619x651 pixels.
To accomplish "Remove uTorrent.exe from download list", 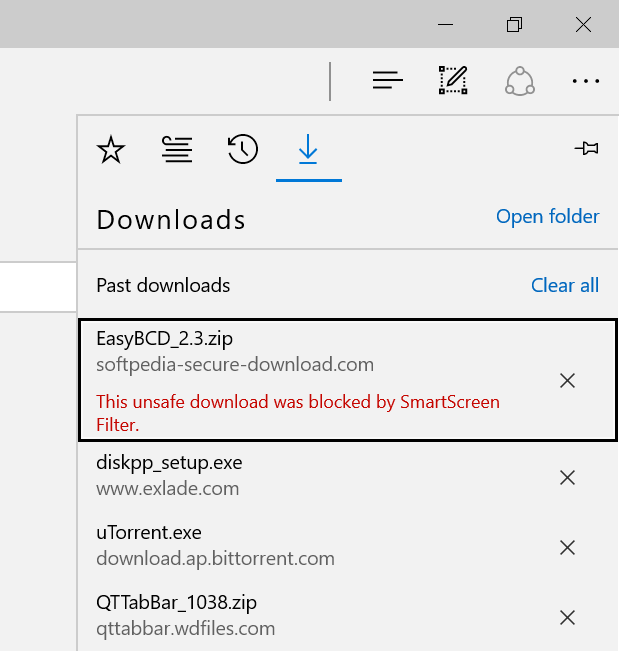I will coord(567,548).
